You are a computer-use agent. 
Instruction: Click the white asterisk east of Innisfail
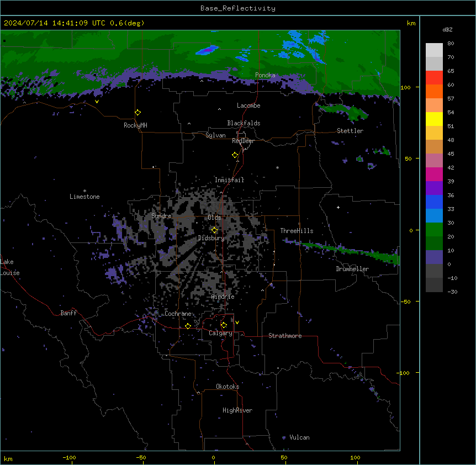point(277,167)
